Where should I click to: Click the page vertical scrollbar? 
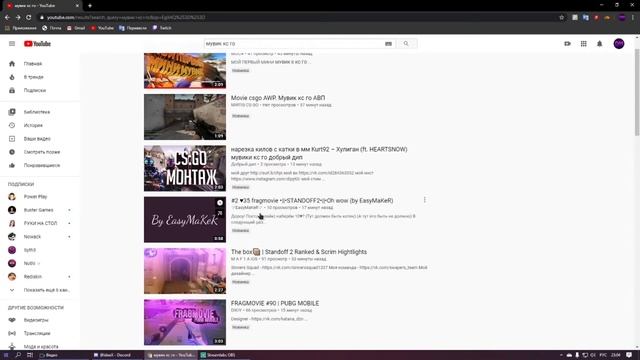(637, 93)
